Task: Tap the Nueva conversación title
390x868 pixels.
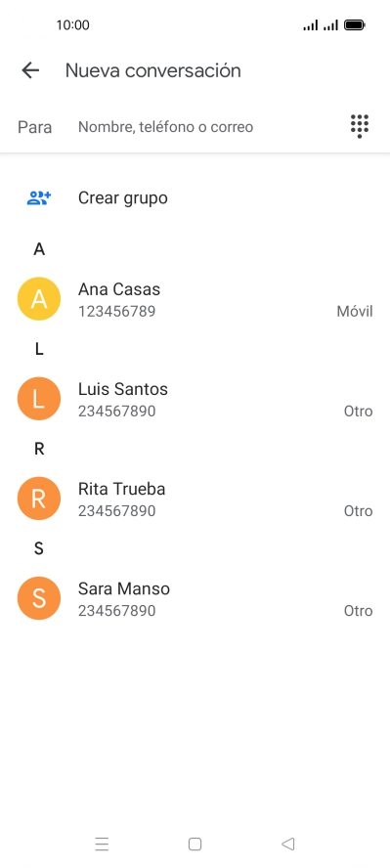Action: [x=153, y=70]
